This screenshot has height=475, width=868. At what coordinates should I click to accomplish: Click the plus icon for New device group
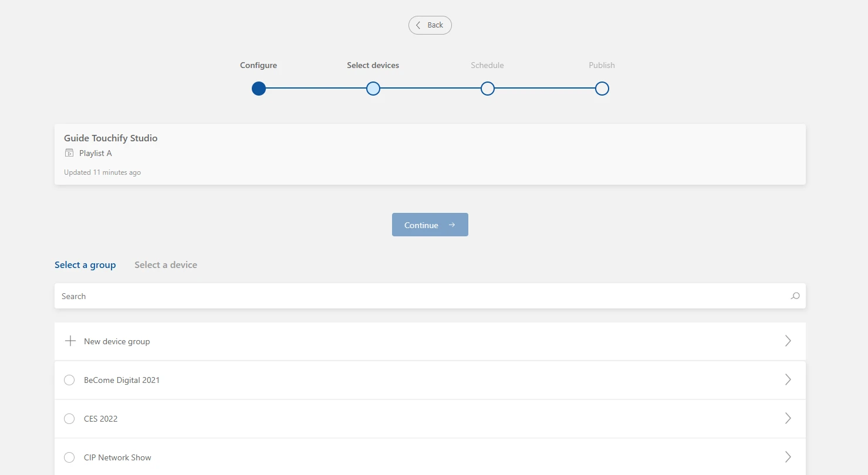pyautogui.click(x=70, y=341)
